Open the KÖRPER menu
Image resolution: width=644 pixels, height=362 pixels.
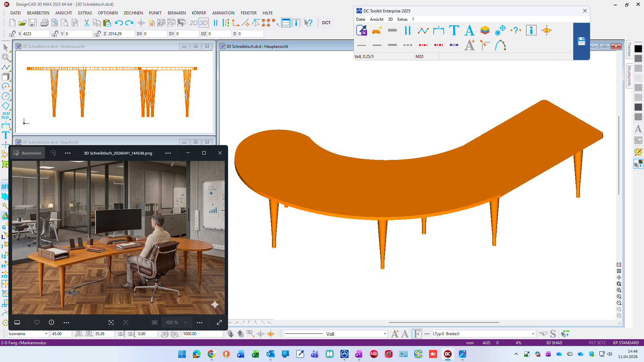pos(199,13)
